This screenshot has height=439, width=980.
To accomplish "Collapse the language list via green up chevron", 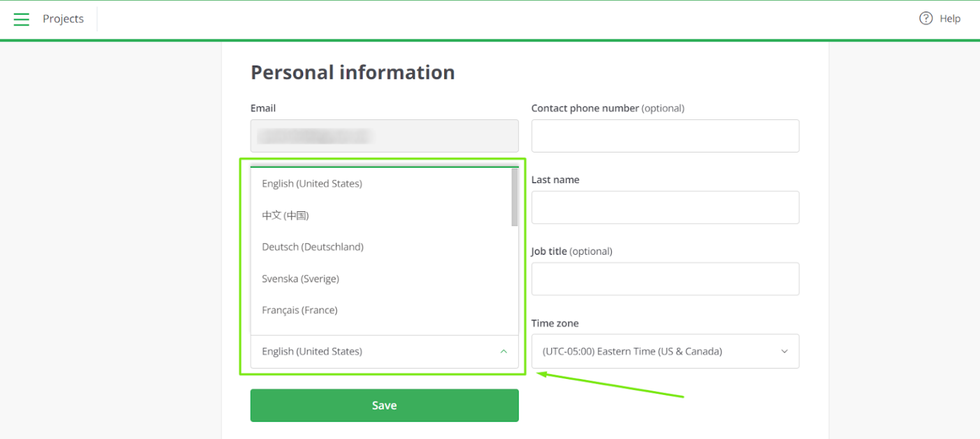I will [503, 351].
